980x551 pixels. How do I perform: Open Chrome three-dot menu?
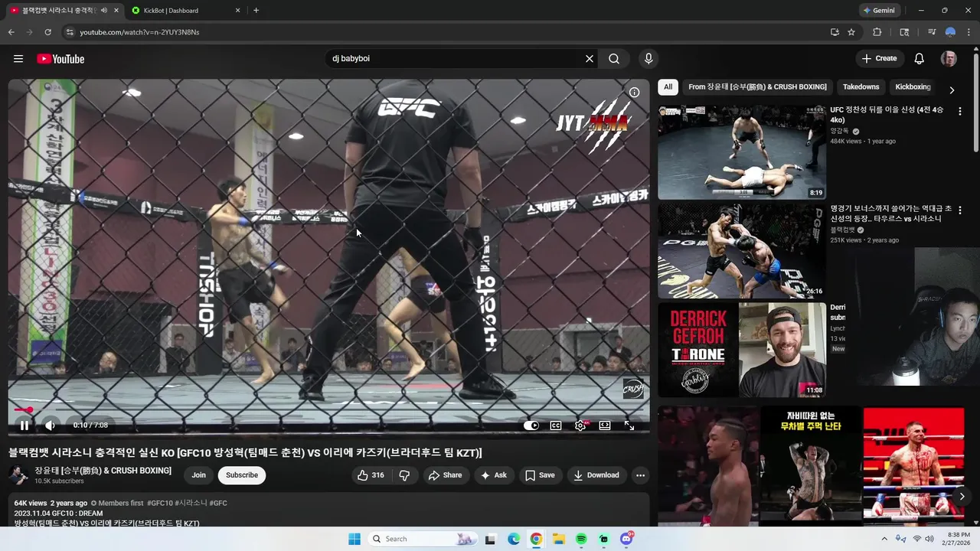tap(969, 32)
